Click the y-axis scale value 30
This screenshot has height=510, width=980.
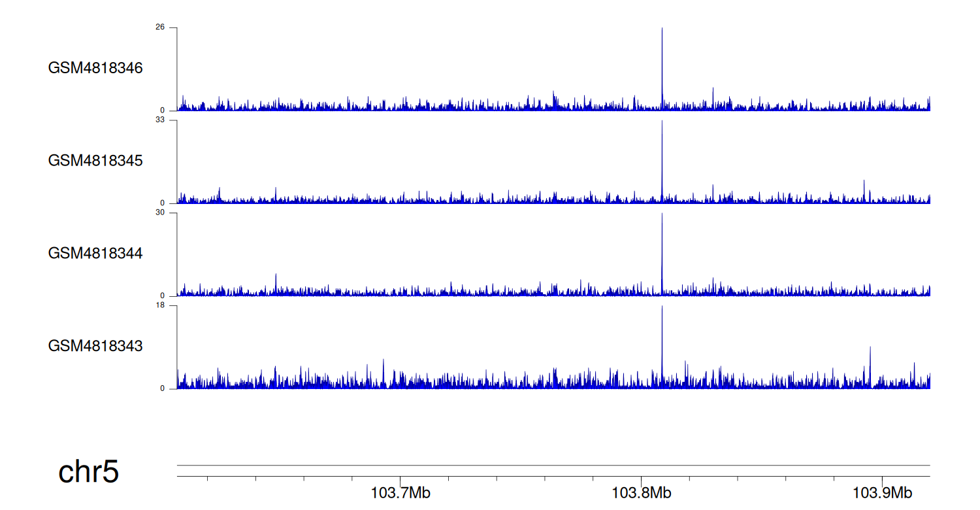tap(160, 212)
